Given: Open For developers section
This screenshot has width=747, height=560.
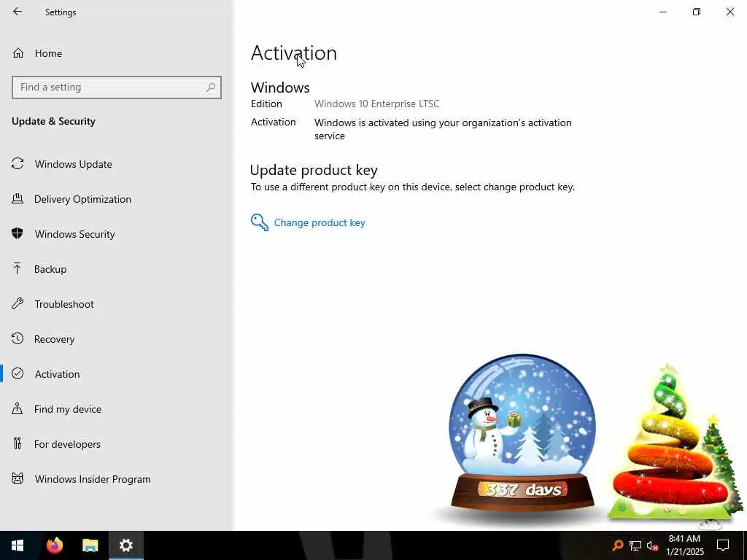Looking at the screenshot, I should pos(117,444).
